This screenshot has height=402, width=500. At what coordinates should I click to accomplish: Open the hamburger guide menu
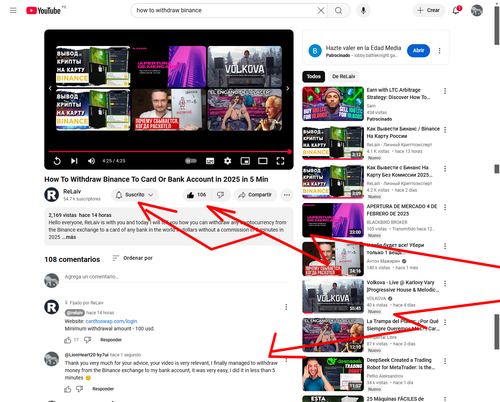coord(13,10)
